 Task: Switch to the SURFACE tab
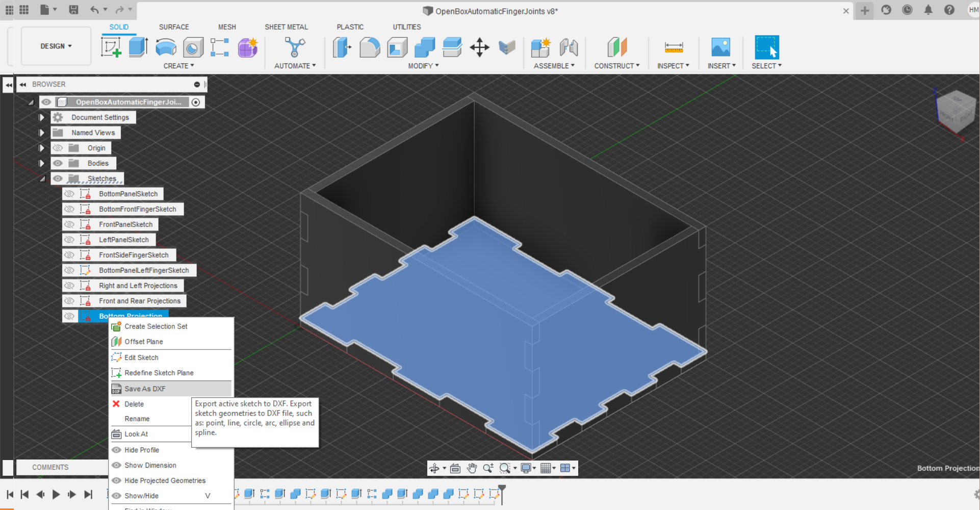174,27
